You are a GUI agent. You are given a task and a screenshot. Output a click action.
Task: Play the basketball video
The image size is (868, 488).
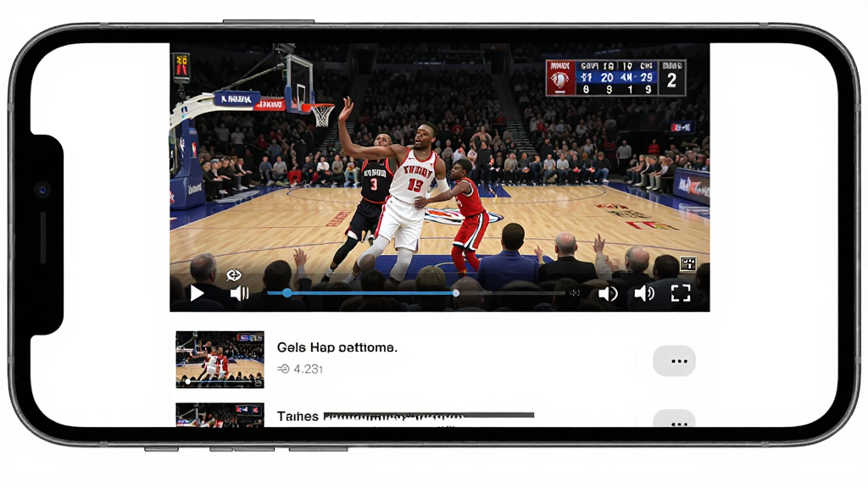pyautogui.click(x=197, y=293)
